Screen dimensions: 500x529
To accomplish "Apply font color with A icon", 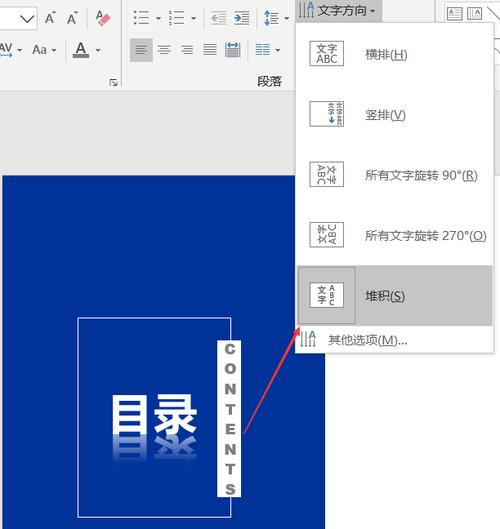I will click(81, 50).
